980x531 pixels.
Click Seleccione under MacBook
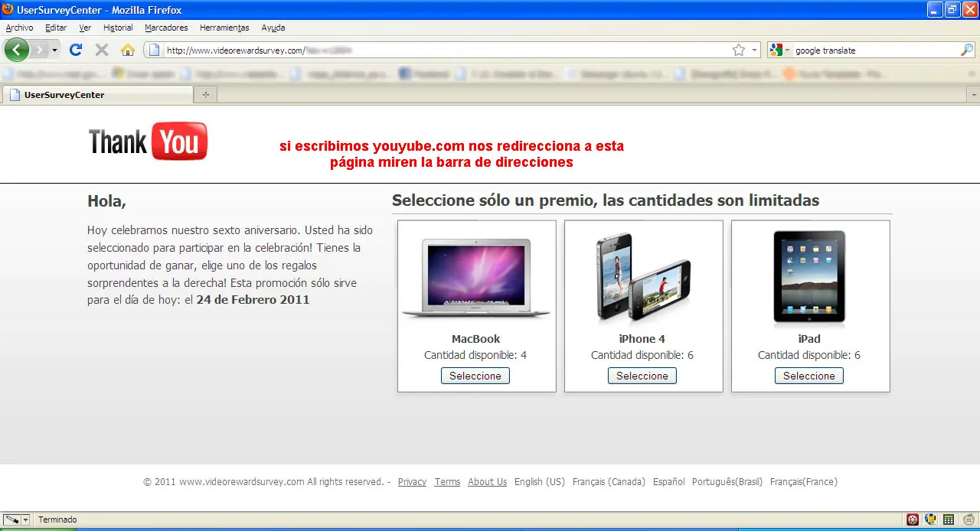coord(475,376)
